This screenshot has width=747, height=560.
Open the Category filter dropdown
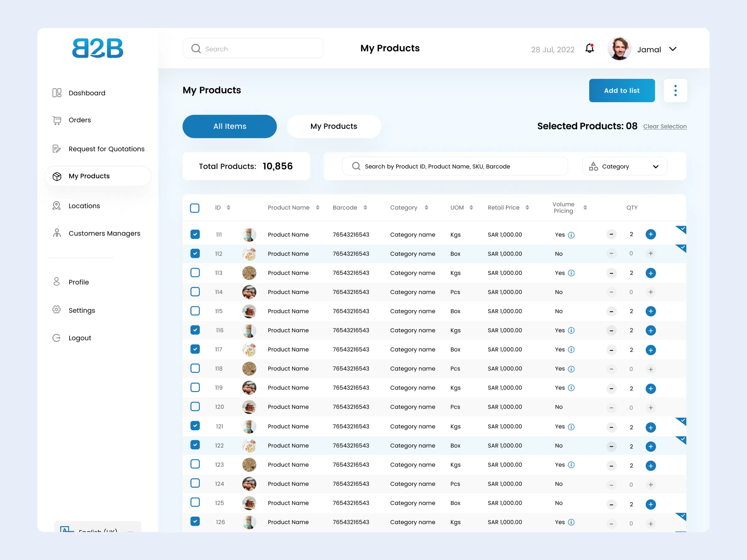(624, 166)
